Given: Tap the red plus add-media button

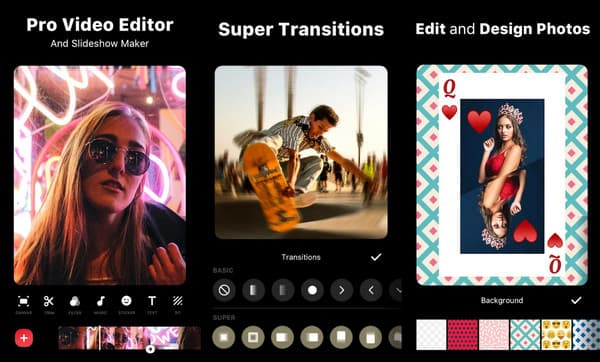Looking at the screenshot, I should point(24,338).
